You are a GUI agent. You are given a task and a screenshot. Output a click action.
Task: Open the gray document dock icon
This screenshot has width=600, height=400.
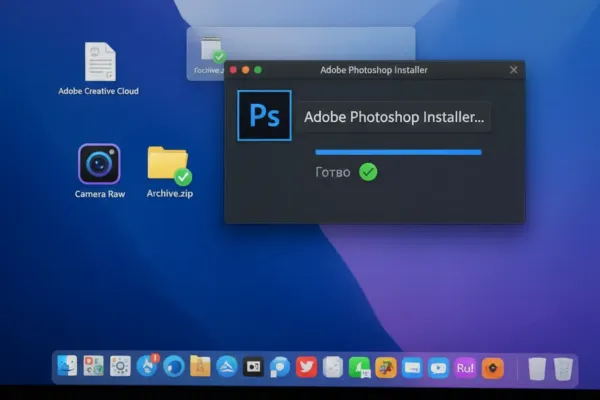tap(333, 367)
